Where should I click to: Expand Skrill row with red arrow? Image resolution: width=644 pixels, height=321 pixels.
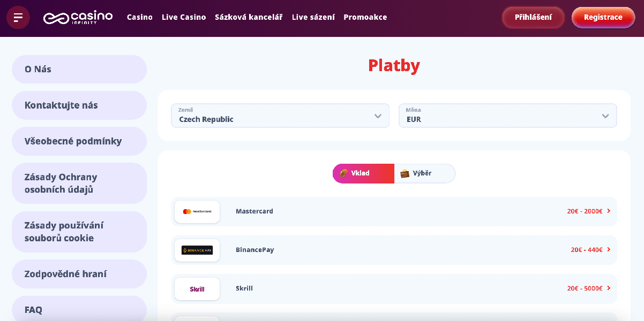click(609, 288)
